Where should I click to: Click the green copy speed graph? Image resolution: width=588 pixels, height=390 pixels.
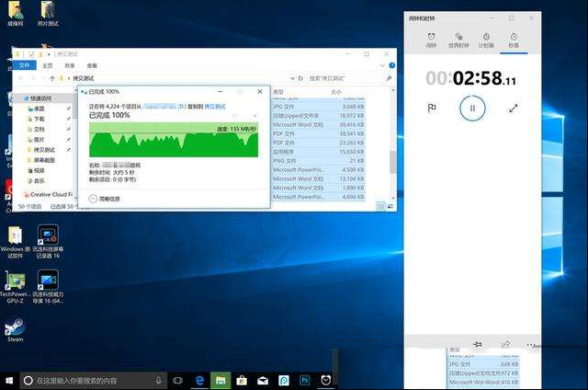tap(174, 140)
